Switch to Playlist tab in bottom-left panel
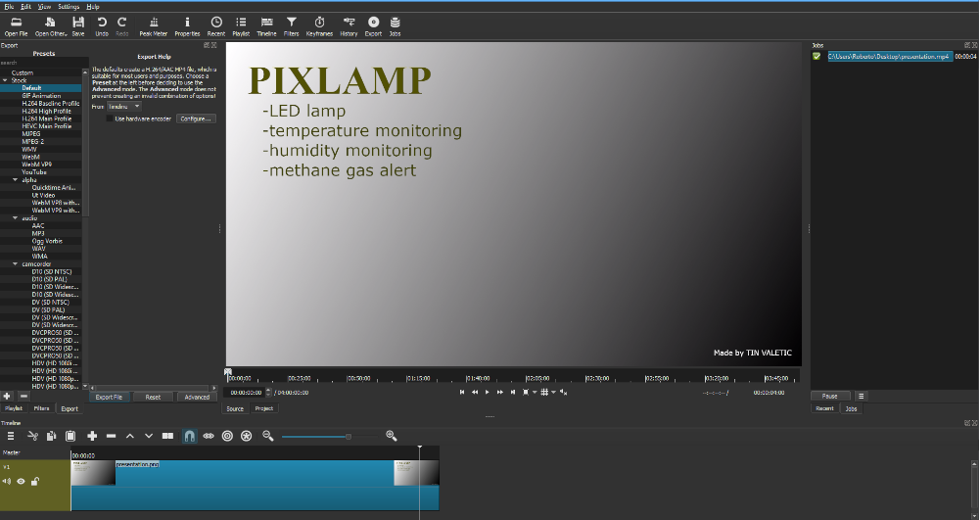 click(x=13, y=408)
